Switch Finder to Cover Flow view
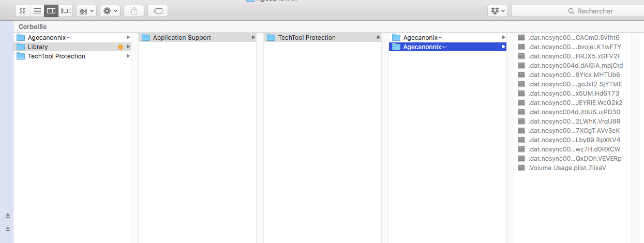Image resolution: width=644 pixels, height=243 pixels. (x=66, y=10)
